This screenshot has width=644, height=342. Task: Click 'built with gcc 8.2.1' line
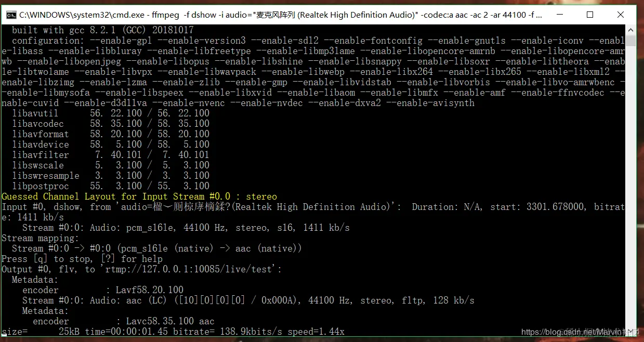103,30
